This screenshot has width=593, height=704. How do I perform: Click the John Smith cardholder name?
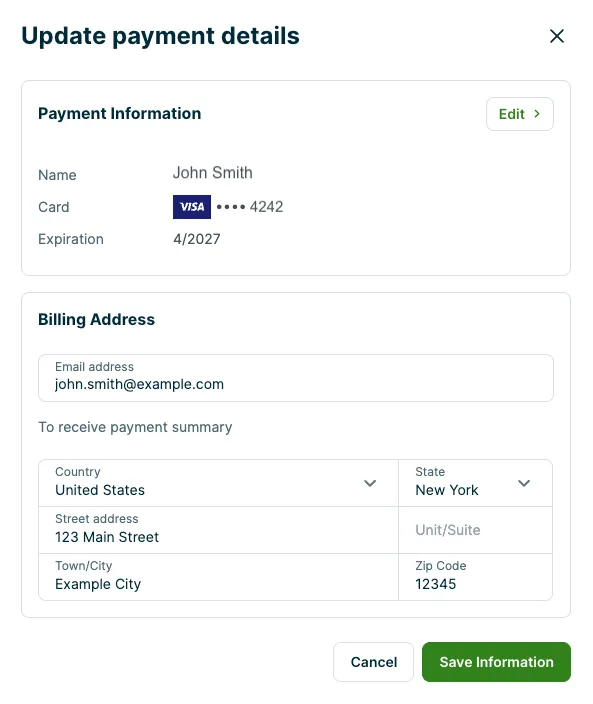tap(213, 173)
